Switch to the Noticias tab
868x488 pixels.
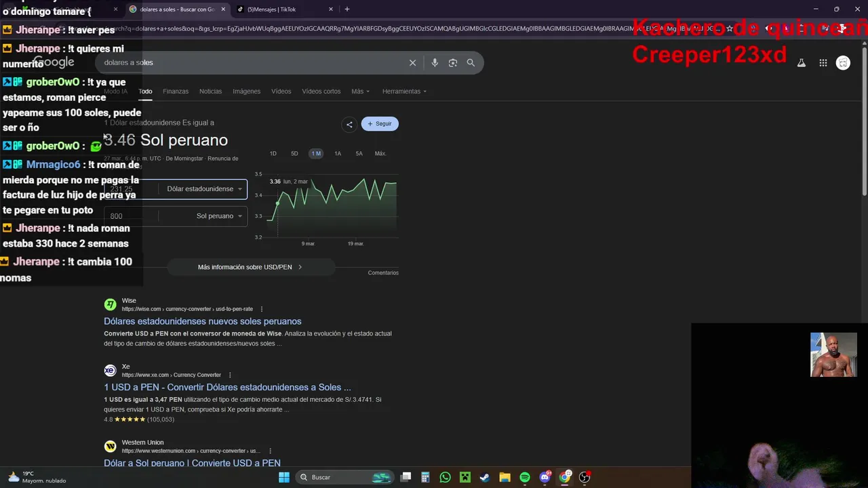(210, 91)
